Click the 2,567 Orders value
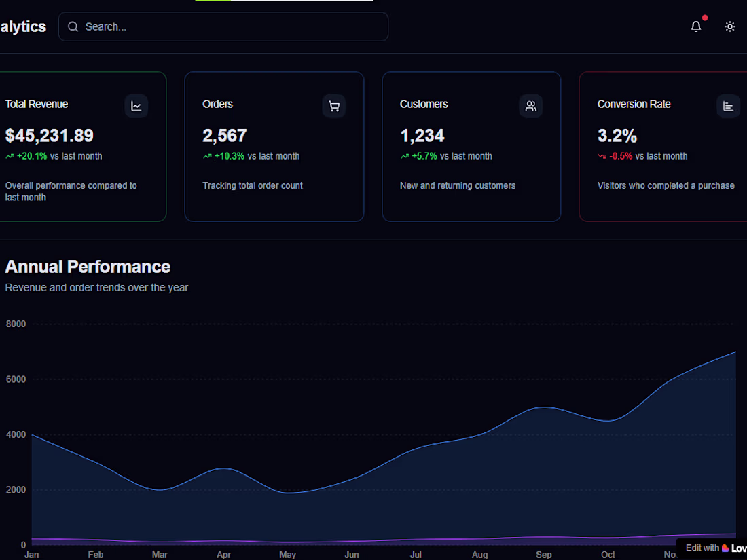747x560 pixels. [225, 136]
